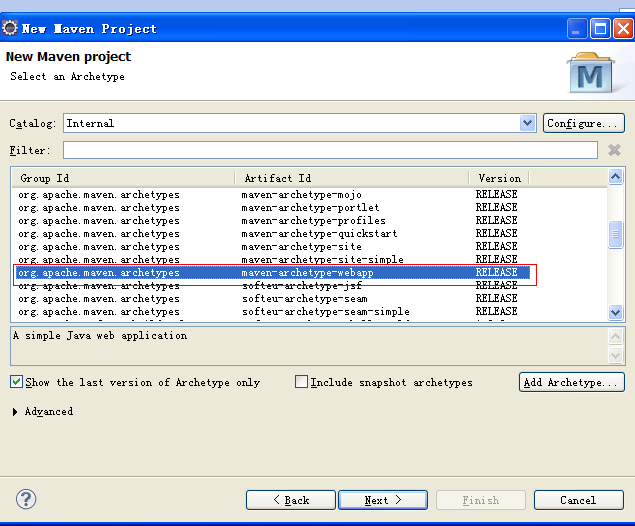Click the Add Archetype button
Image resolution: width=635 pixels, height=526 pixels.
tap(572, 382)
